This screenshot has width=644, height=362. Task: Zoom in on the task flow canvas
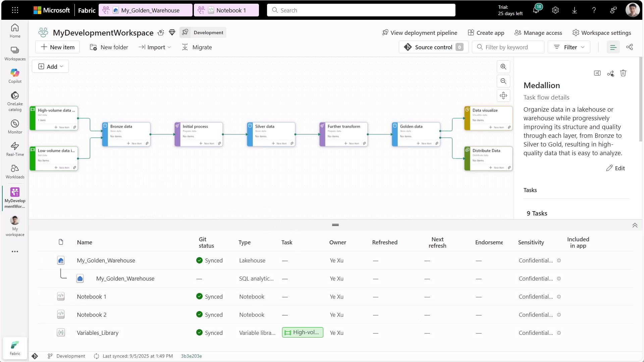click(x=503, y=67)
